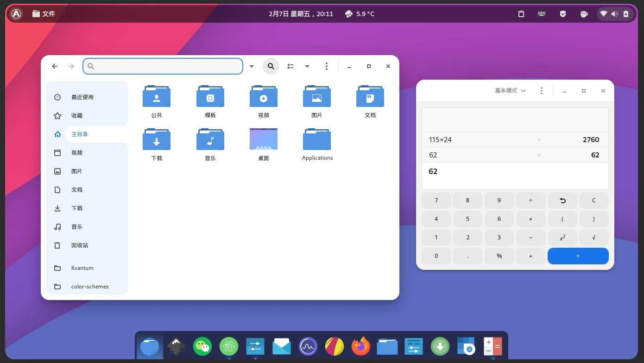Click the 桌面 folder thumbnail

click(264, 139)
